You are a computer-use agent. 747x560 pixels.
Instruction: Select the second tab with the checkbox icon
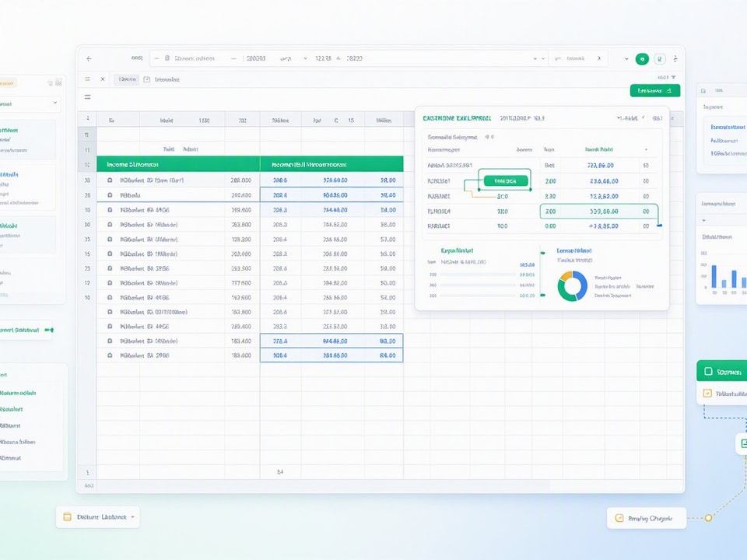(162, 79)
